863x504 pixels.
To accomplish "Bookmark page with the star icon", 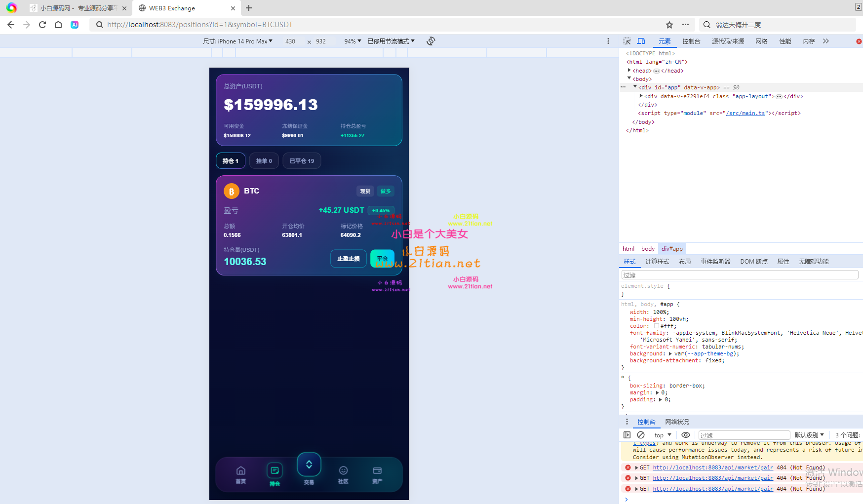I will coord(669,25).
